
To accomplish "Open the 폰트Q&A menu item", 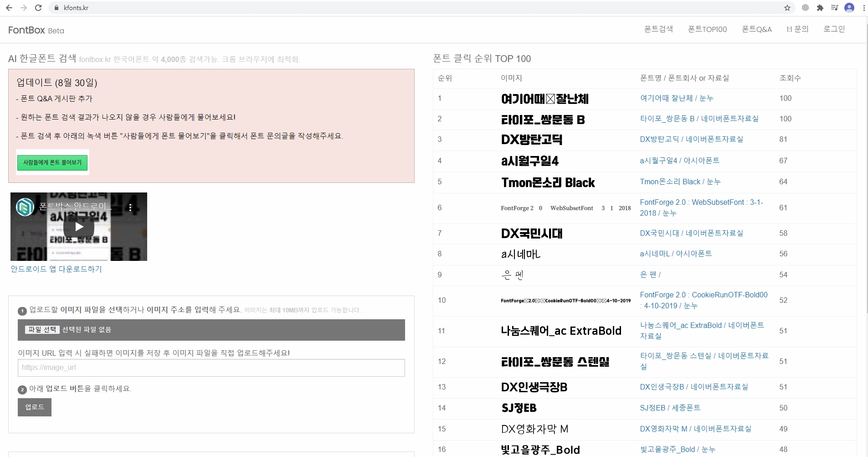I will pyautogui.click(x=757, y=29).
